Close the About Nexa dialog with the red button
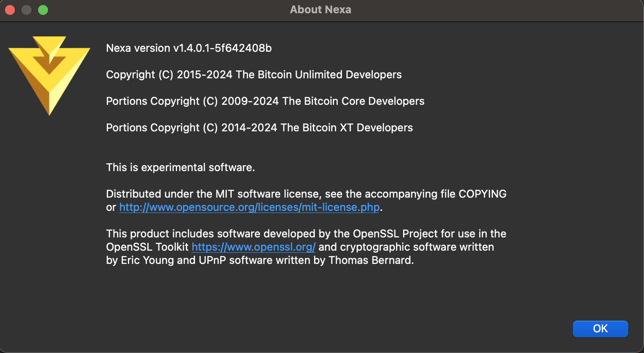 pyautogui.click(x=10, y=10)
